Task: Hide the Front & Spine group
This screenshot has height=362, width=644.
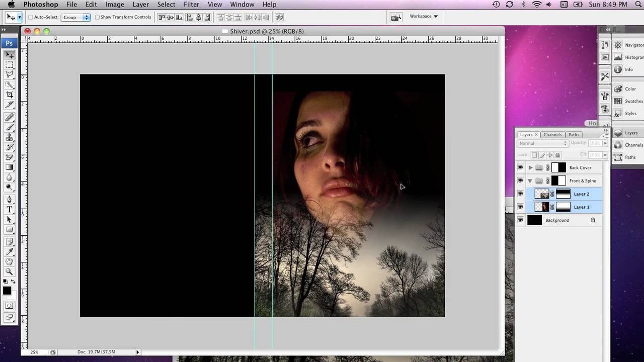Action: click(x=520, y=180)
